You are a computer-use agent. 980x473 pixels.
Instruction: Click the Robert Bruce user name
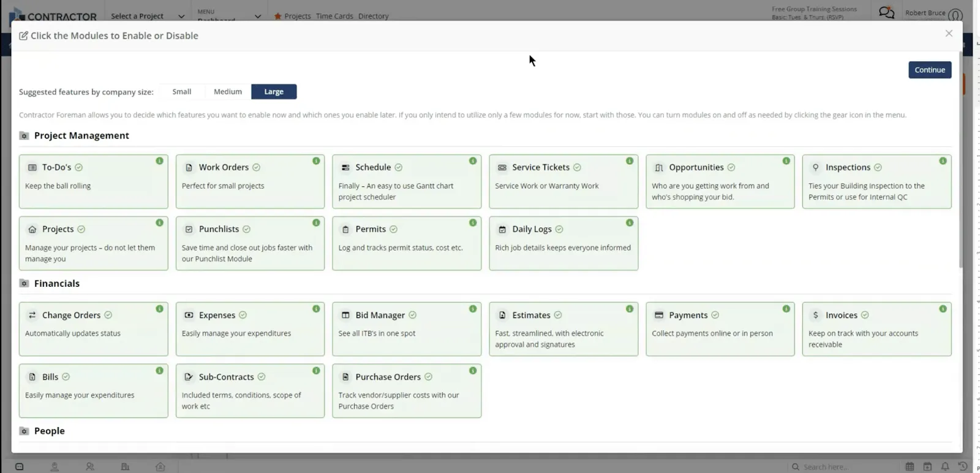pos(925,13)
